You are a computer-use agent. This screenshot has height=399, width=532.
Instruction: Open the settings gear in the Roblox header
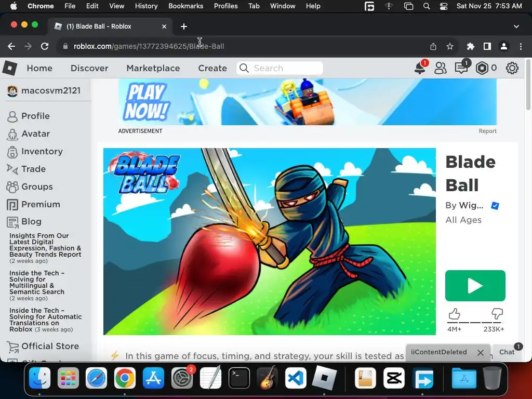click(x=512, y=68)
